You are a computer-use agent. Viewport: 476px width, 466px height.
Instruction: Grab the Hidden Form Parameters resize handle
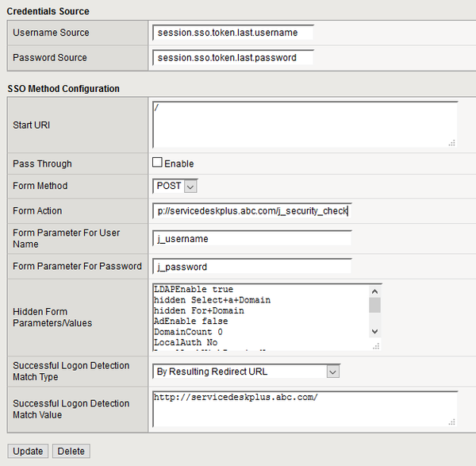(377, 345)
